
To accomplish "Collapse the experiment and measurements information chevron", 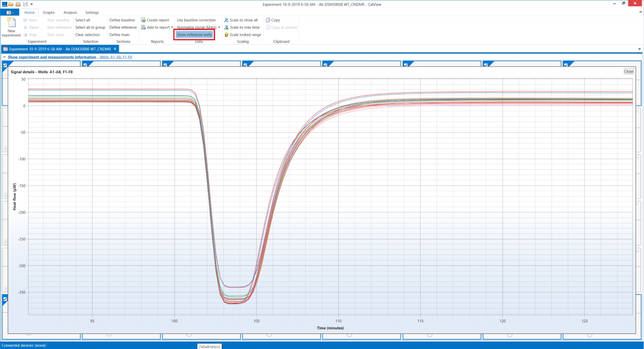I will click(5, 57).
